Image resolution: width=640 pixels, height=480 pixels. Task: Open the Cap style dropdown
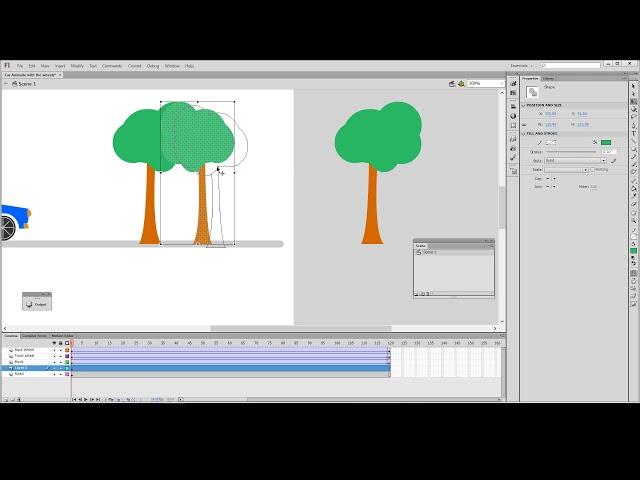point(551,178)
